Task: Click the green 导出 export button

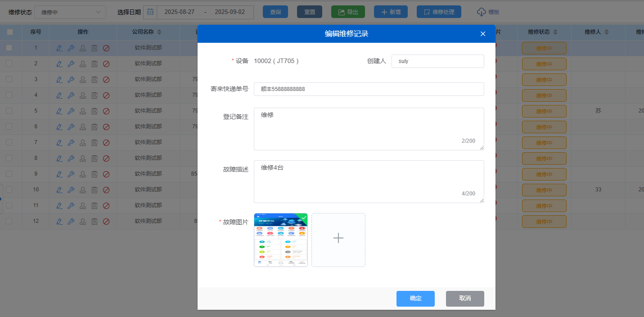Action: (348, 12)
